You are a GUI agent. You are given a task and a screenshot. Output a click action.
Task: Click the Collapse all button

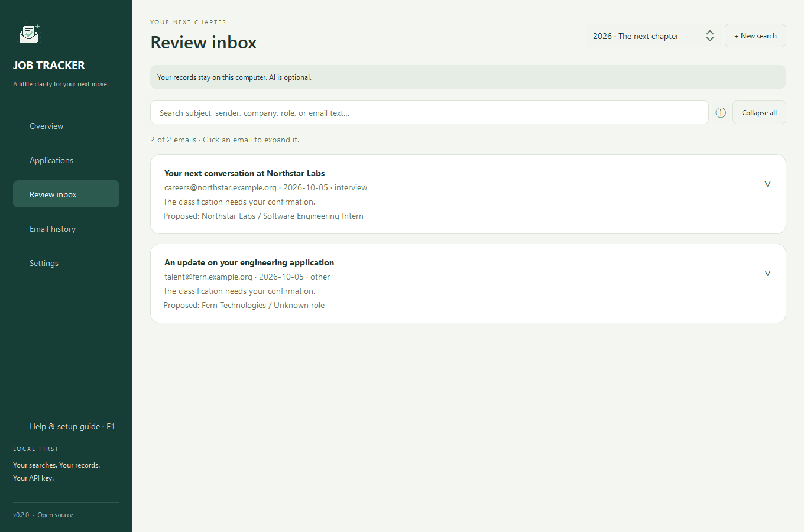(759, 113)
